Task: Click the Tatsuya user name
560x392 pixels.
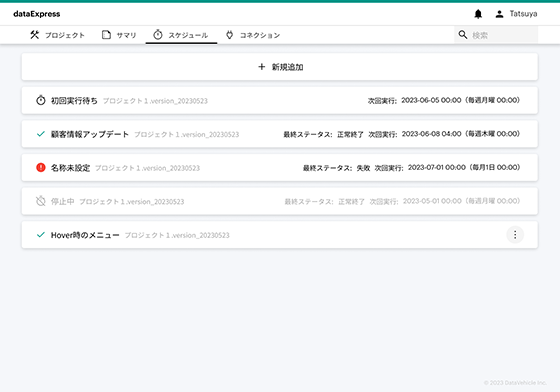Action: tap(523, 14)
